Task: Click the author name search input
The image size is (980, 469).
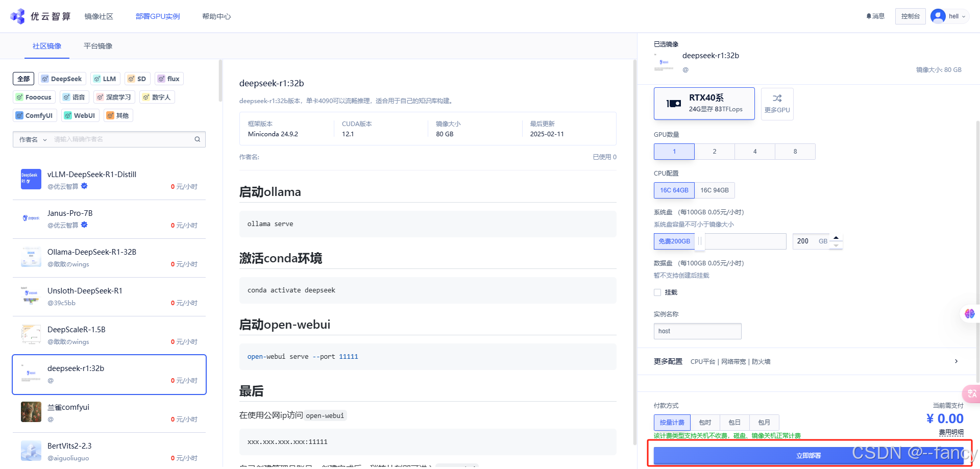Action: 121,139
